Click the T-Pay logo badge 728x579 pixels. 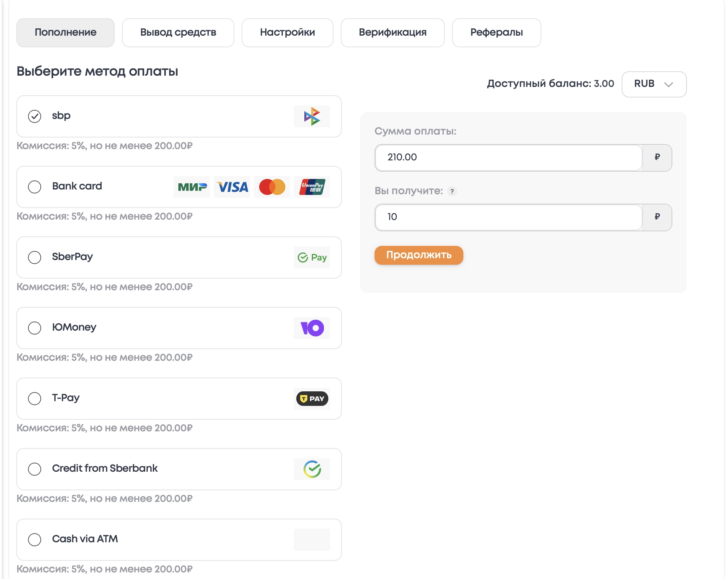[x=312, y=399]
